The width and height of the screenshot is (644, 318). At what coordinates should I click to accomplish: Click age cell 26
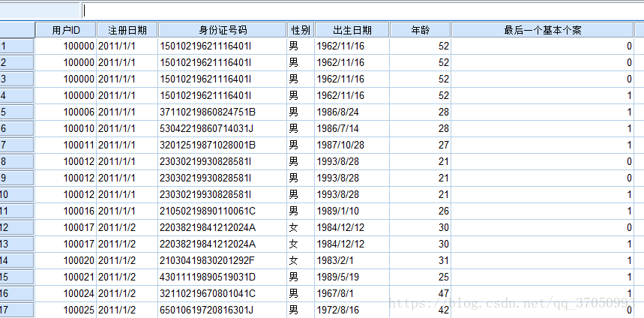420,211
